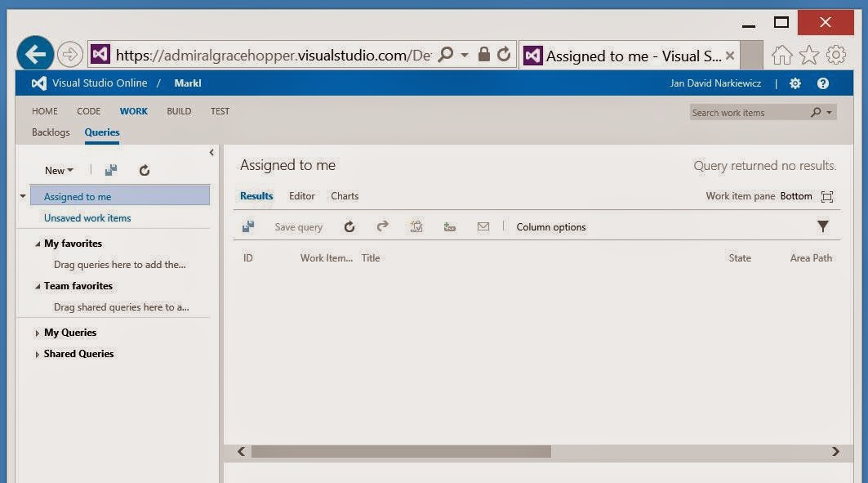Open the account settings gear icon

tap(795, 83)
